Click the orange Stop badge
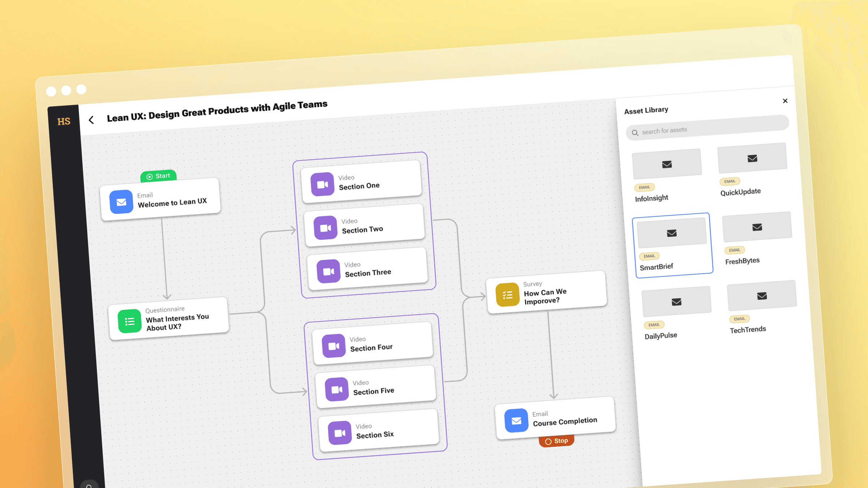The image size is (868, 488). (556, 441)
